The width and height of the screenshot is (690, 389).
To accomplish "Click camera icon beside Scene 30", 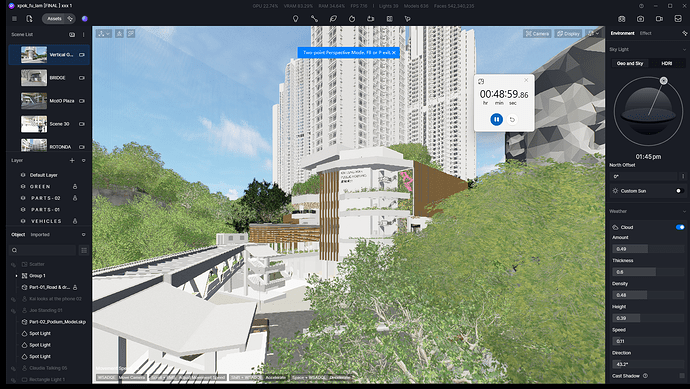I will pyautogui.click(x=82, y=124).
